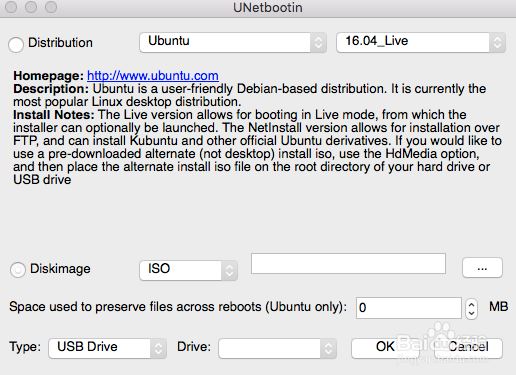Open the 16.04_Live version dropdown
516x375 pixels.
coord(421,42)
